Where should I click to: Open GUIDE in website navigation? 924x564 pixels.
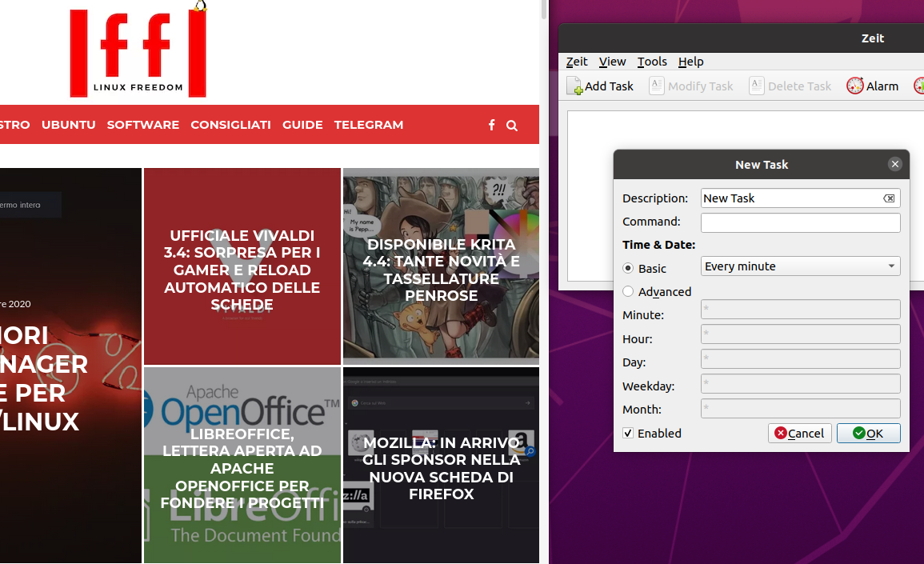[302, 125]
